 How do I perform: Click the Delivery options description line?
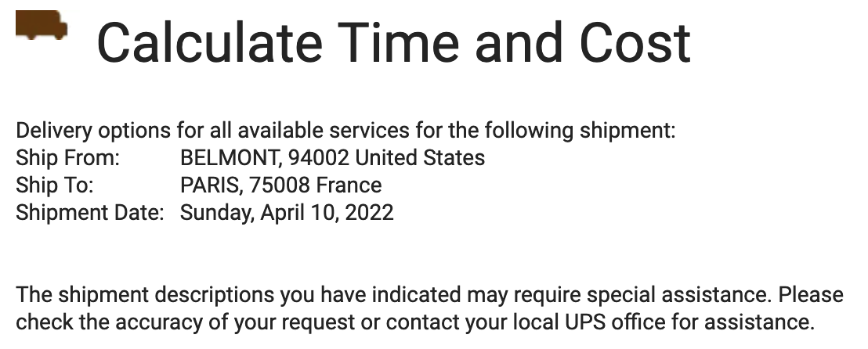point(345,131)
